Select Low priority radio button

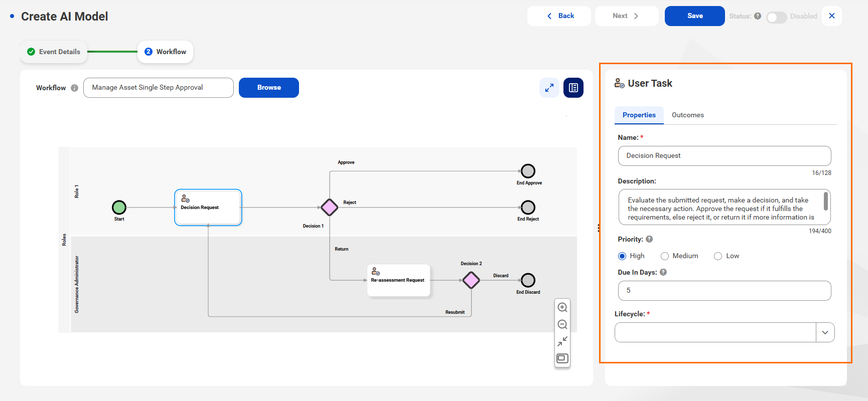(x=718, y=256)
